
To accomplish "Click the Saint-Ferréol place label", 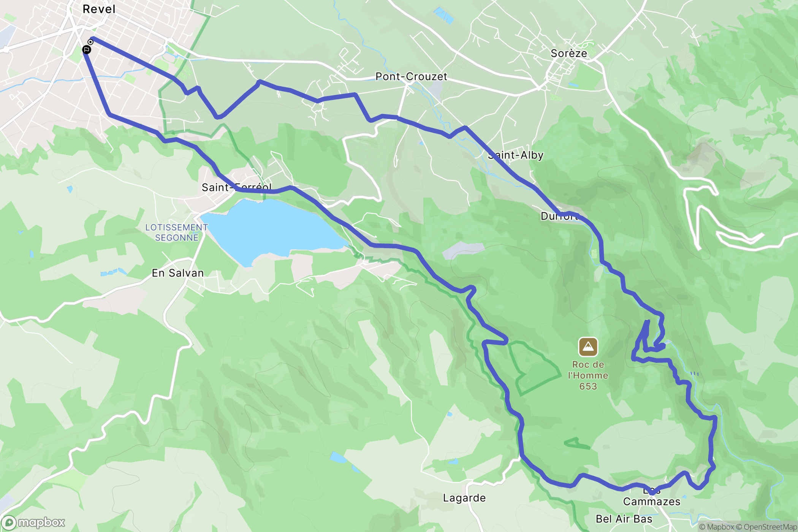I will point(236,187).
